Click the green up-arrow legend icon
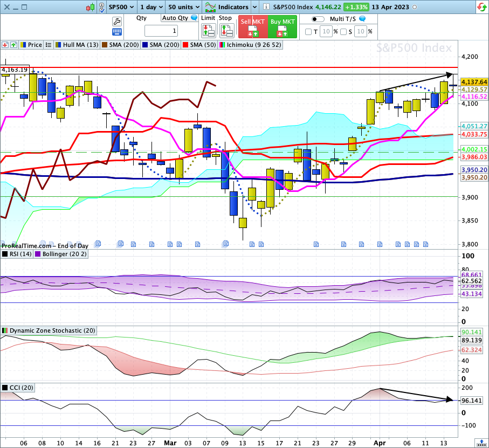 pyautogui.click(x=13, y=45)
